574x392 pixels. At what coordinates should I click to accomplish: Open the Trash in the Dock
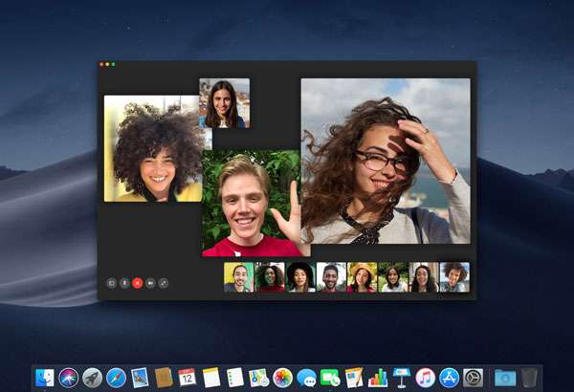tap(529, 378)
